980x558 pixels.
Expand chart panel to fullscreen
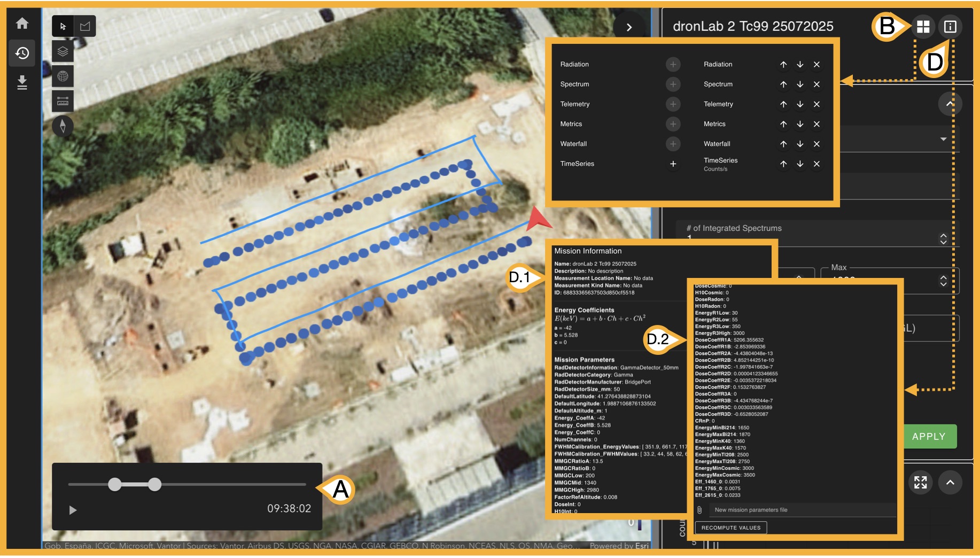click(920, 483)
